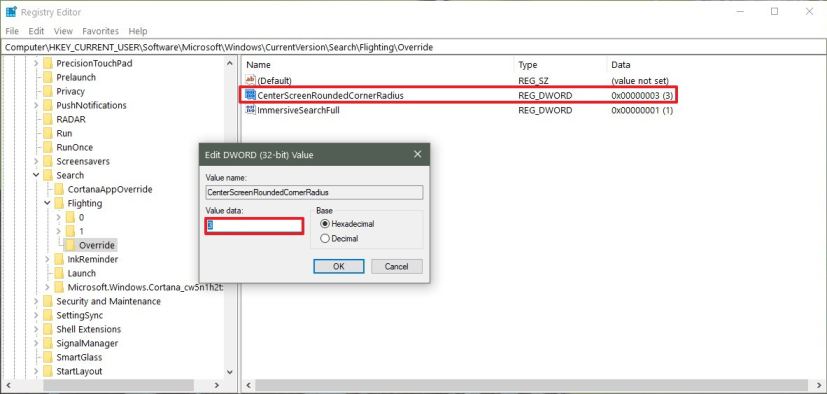The image size is (827, 394).
Task: Expand the InkReminder tree node
Action: click(x=47, y=259)
